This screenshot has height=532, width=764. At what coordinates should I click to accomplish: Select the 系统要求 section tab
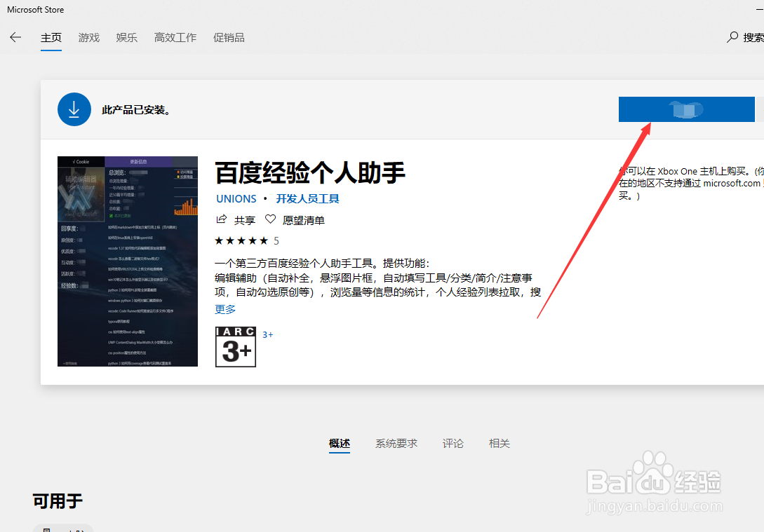tap(396, 444)
